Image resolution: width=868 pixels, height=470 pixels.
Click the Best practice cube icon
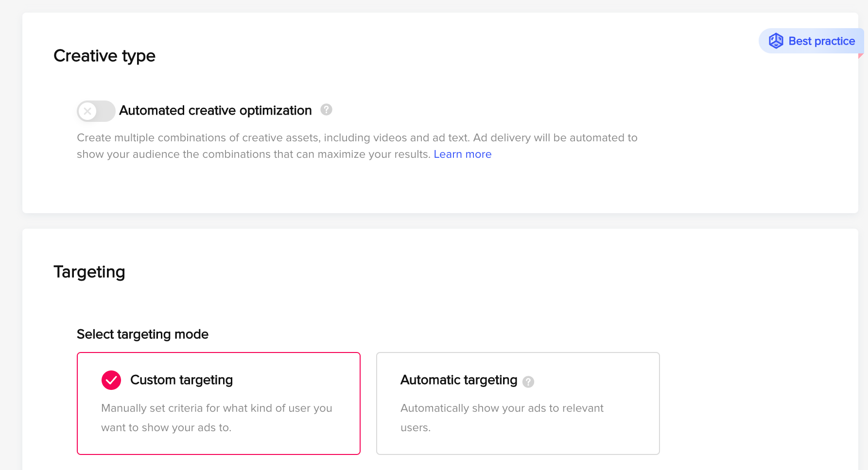point(776,41)
